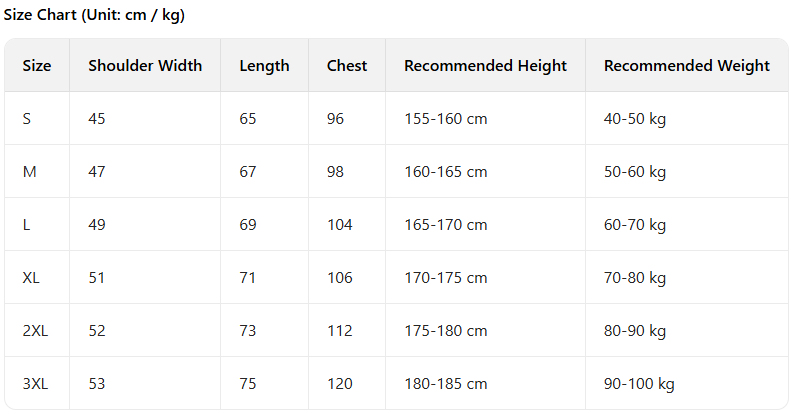
Task: Click the Shoulder Width column header
Action: pyautogui.click(x=145, y=66)
